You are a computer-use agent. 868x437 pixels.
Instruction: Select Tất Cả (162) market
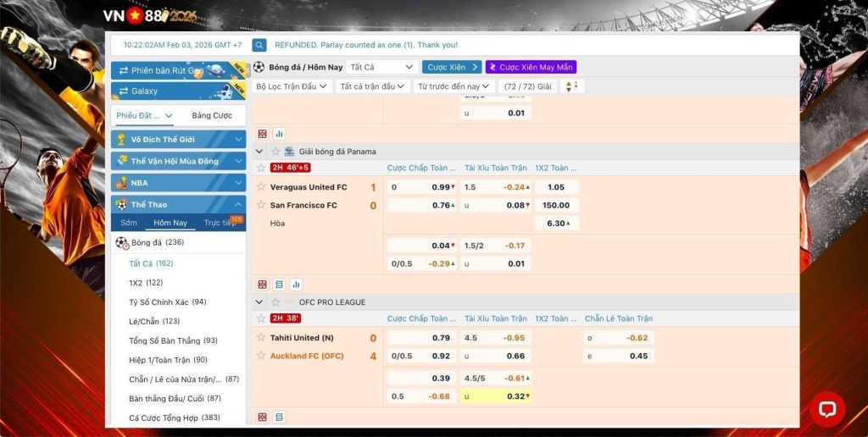click(151, 263)
